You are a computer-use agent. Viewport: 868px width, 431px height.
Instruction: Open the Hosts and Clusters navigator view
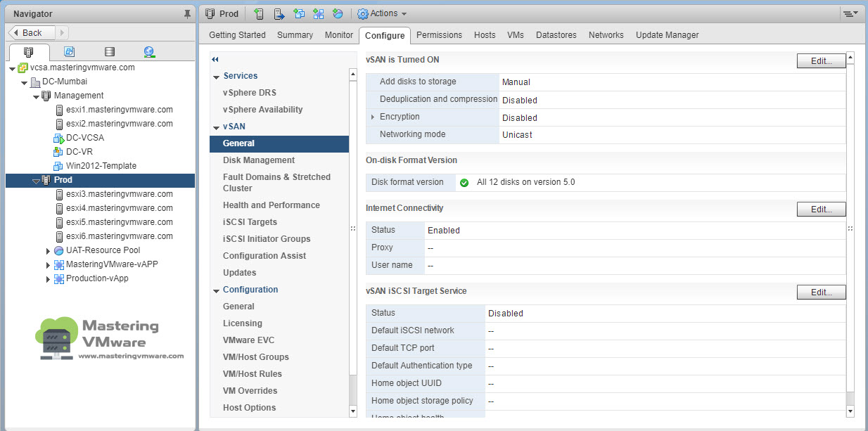[29, 52]
